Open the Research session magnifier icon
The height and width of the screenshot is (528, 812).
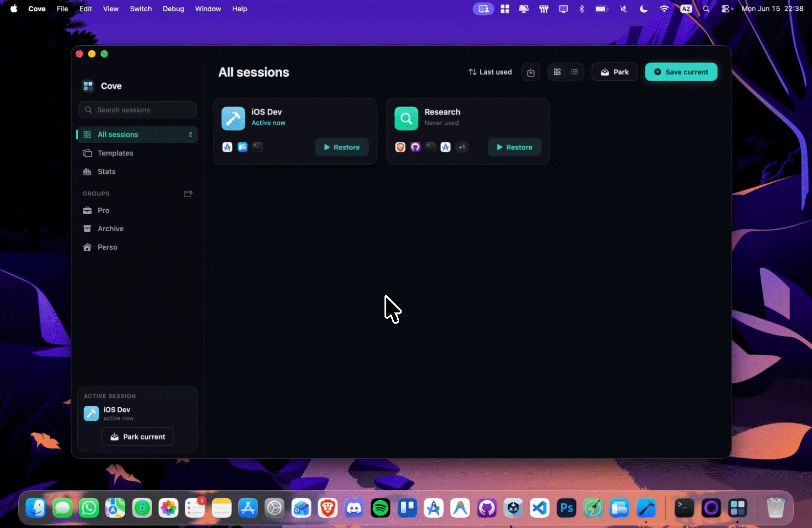click(x=406, y=118)
